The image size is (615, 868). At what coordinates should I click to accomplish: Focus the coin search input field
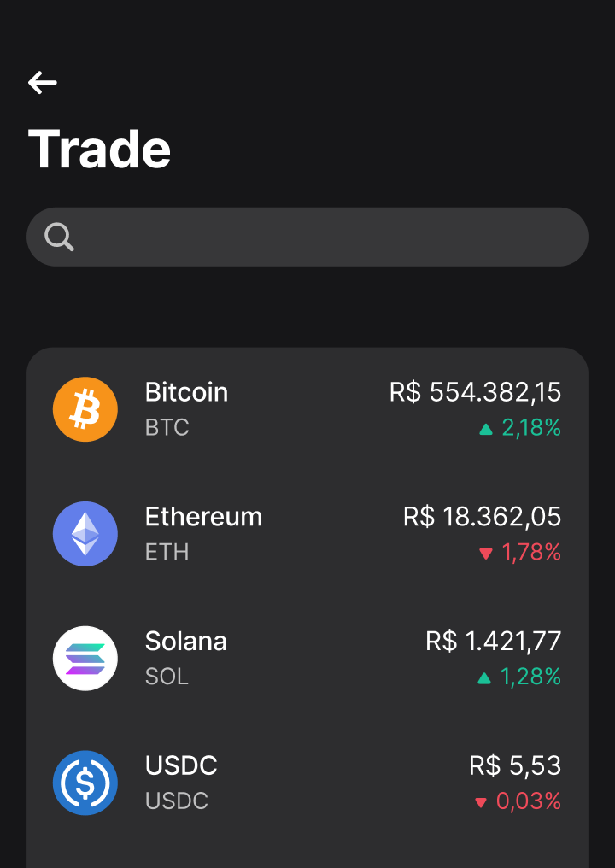click(325, 237)
